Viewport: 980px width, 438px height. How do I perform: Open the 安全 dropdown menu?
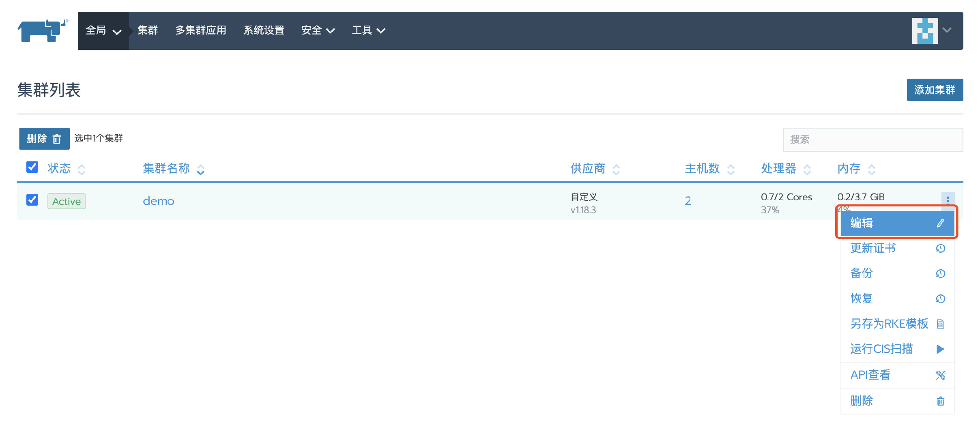tap(318, 31)
